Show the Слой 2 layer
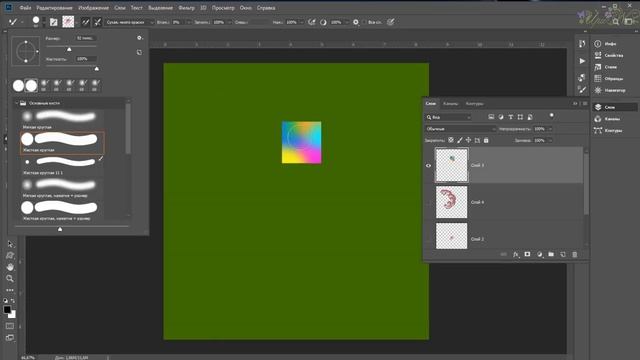Screen dimensions: 640x360 pos(428,239)
